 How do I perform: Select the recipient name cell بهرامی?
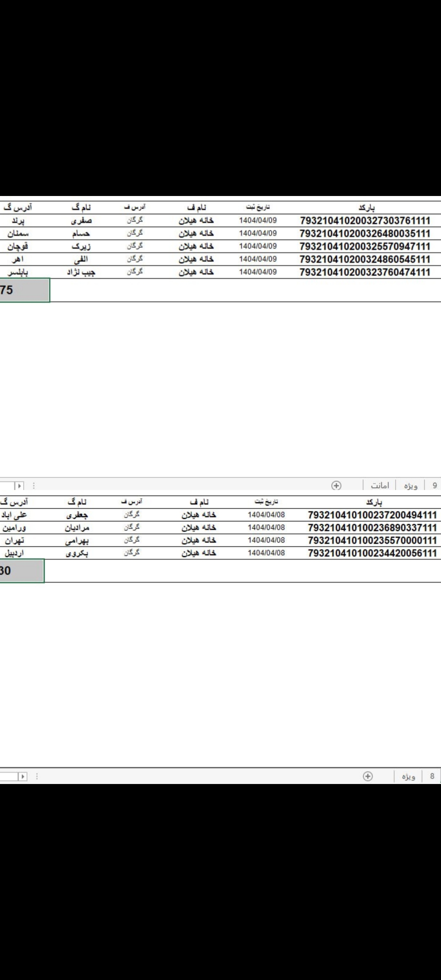tap(77, 541)
